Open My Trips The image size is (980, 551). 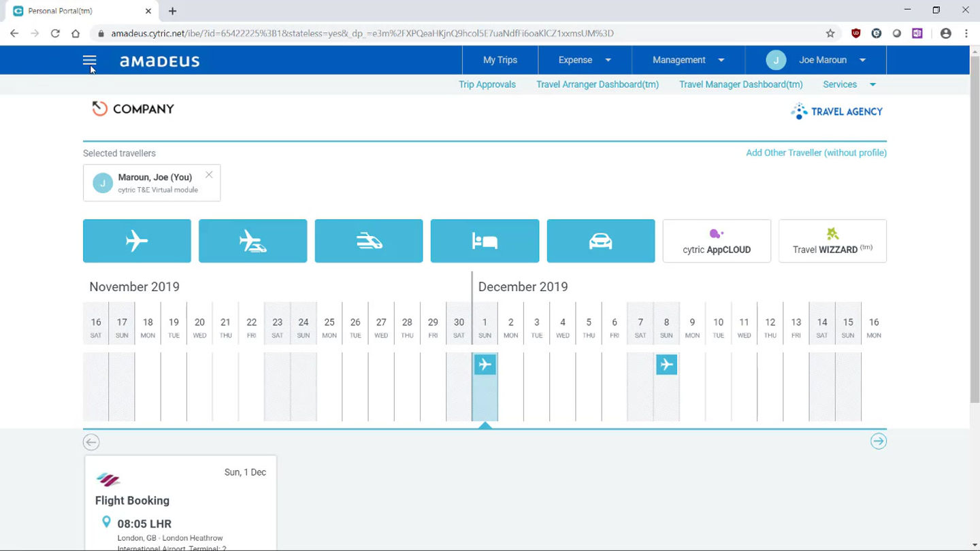(x=500, y=60)
